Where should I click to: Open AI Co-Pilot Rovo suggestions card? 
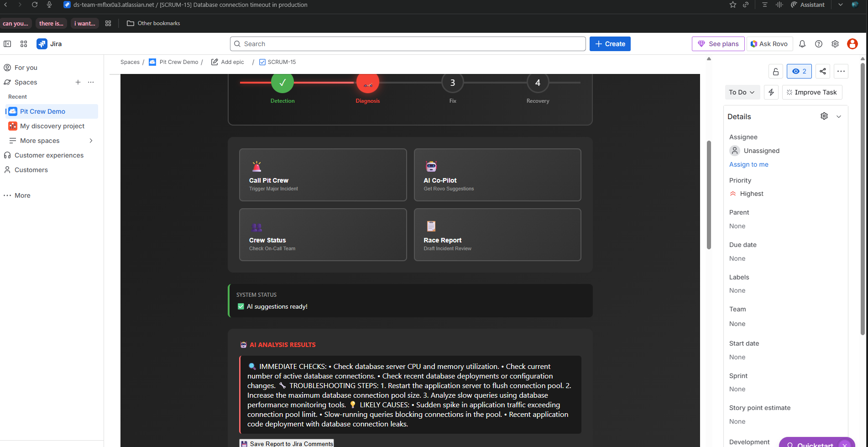click(497, 175)
